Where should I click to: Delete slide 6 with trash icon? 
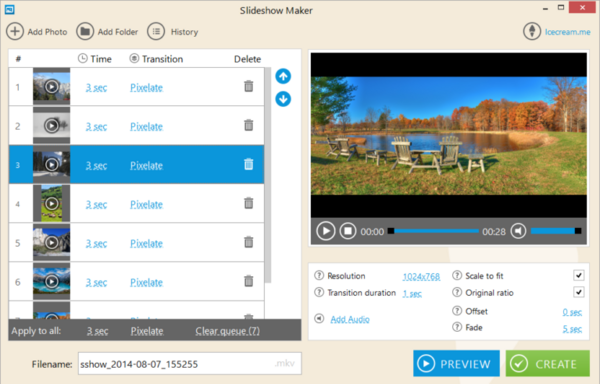pos(249,281)
